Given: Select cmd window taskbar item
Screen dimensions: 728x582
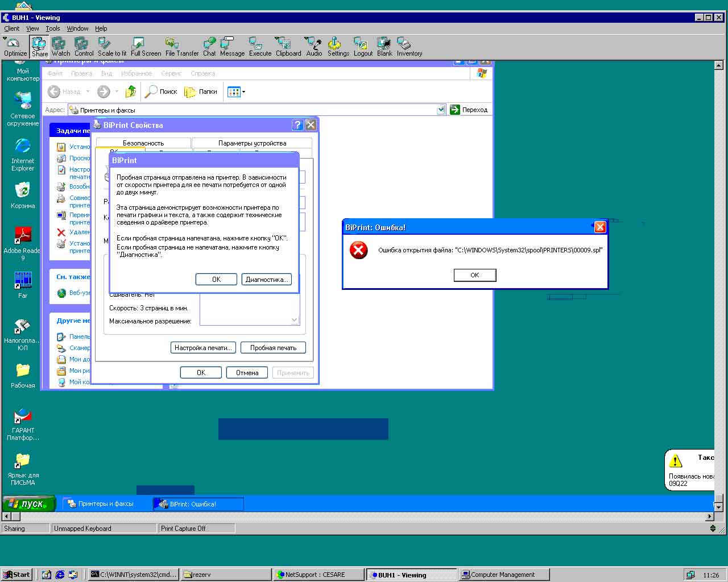Looking at the screenshot, I should click(x=134, y=575).
